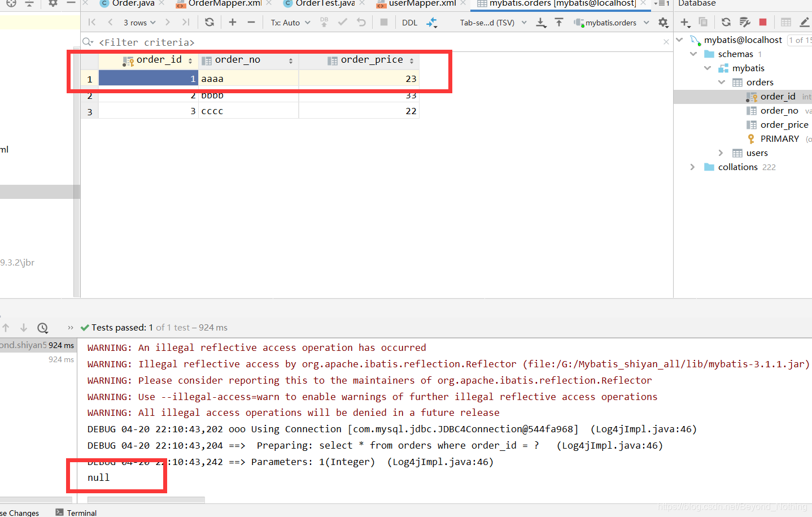The width and height of the screenshot is (812, 517).
Task: Collapse the mybatis schema node
Action: coord(708,68)
